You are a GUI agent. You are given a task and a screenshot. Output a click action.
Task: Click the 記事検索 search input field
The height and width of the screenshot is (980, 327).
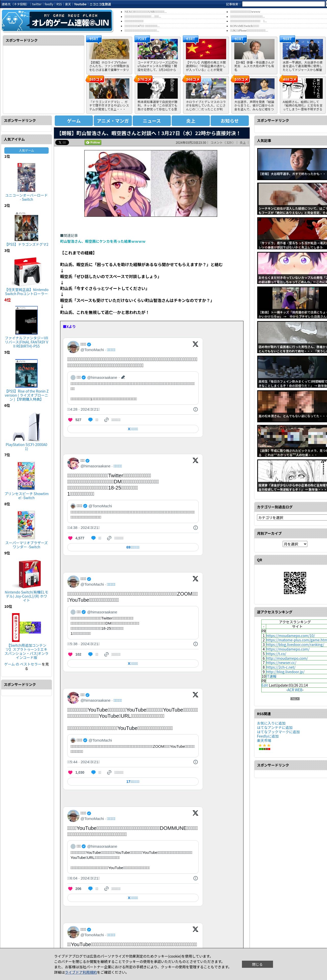click(x=284, y=4)
